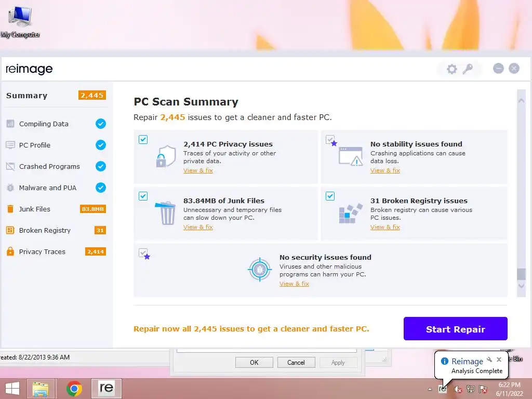Open Google Chrome from the taskbar
This screenshot has height=399, width=532.
(x=74, y=389)
